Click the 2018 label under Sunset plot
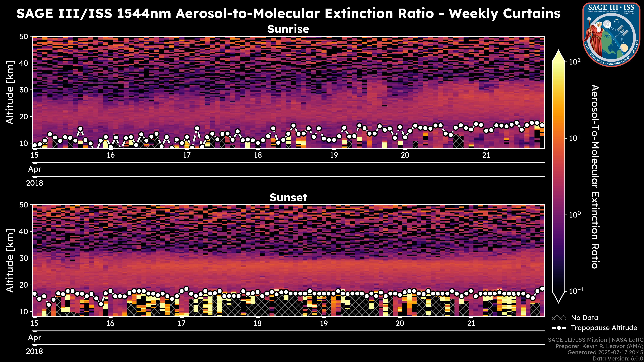The image size is (644, 362). click(35, 351)
